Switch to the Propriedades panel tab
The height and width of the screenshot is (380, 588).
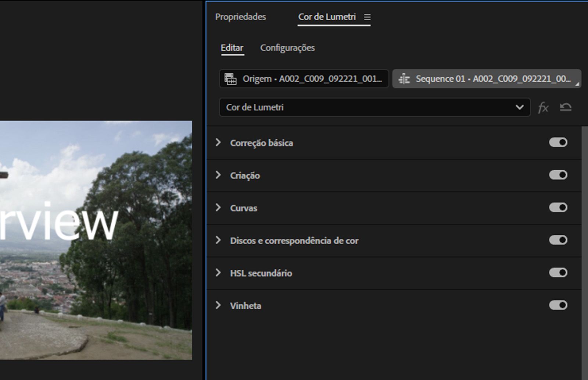click(240, 17)
